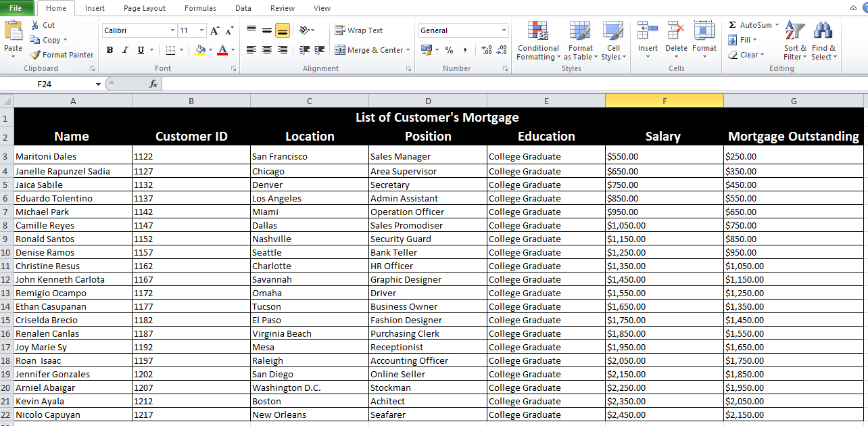Viewport: 868px width, 426px height.
Task: Expand Merge & Center options arrow
Action: point(408,50)
